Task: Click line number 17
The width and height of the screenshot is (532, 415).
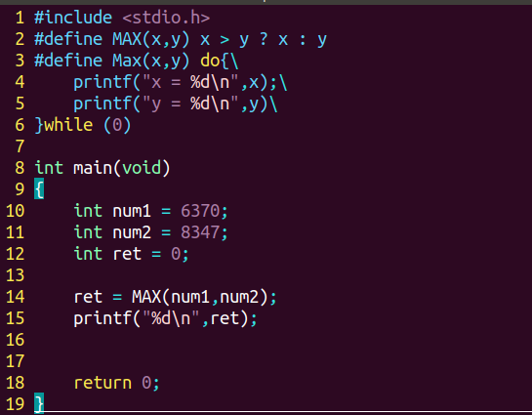Action: click(x=16, y=361)
